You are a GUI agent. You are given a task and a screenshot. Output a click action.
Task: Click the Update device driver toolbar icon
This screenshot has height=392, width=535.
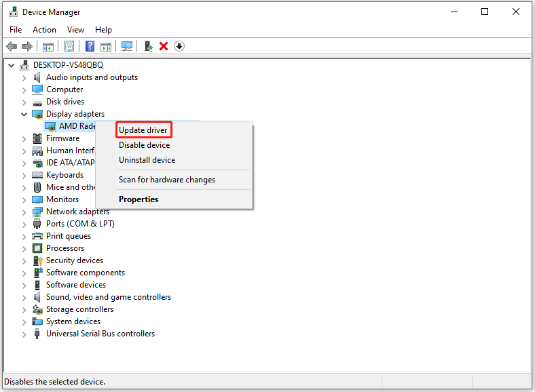pos(148,46)
